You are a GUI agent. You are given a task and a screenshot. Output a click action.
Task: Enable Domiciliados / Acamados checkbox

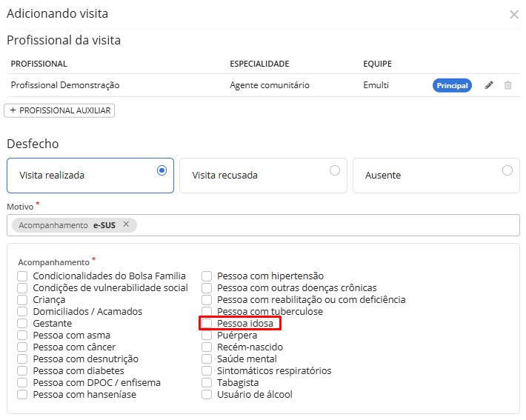click(x=22, y=312)
